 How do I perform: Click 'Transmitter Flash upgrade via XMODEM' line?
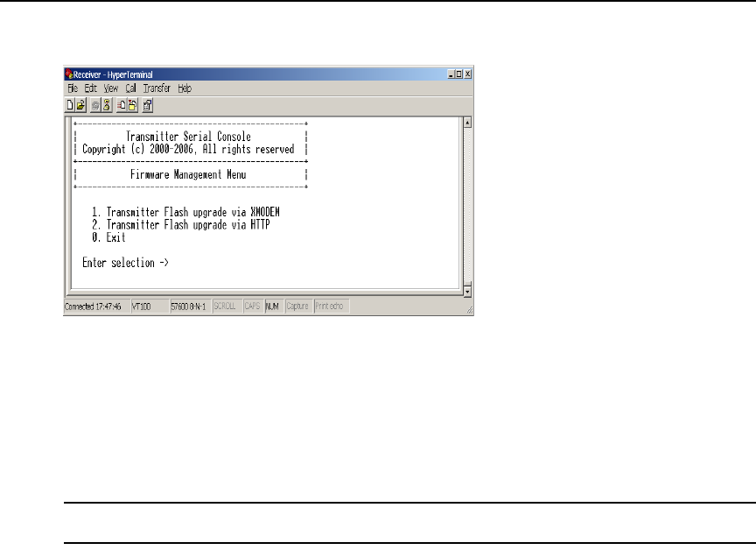click(x=185, y=212)
